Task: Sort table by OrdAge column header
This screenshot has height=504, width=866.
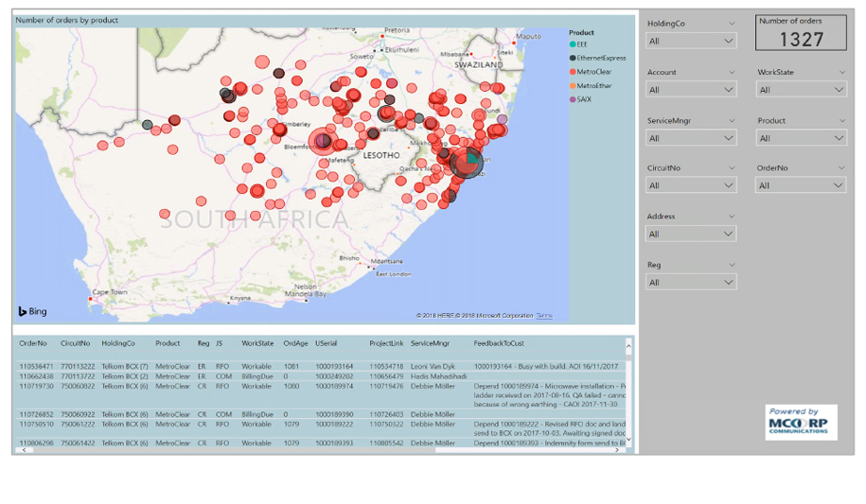Action: tap(295, 343)
